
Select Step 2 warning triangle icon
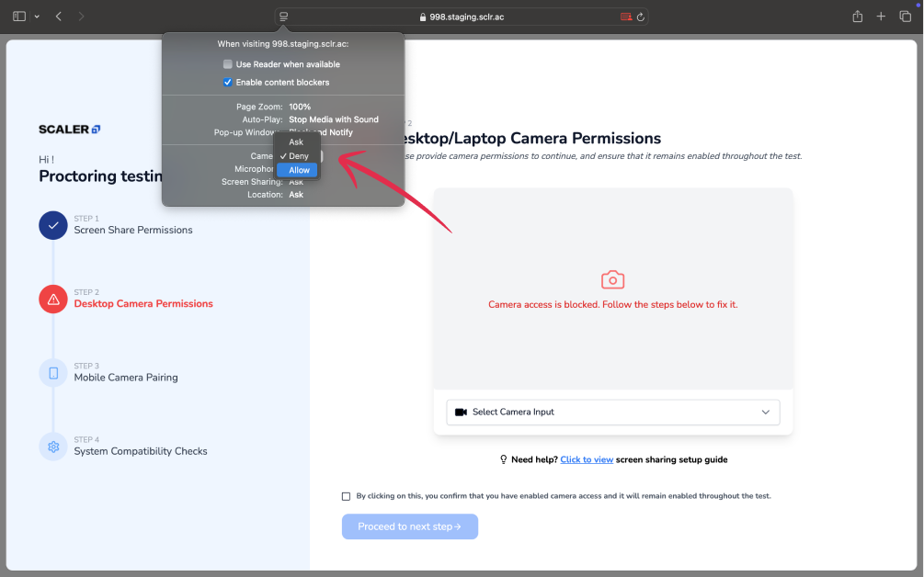point(53,300)
